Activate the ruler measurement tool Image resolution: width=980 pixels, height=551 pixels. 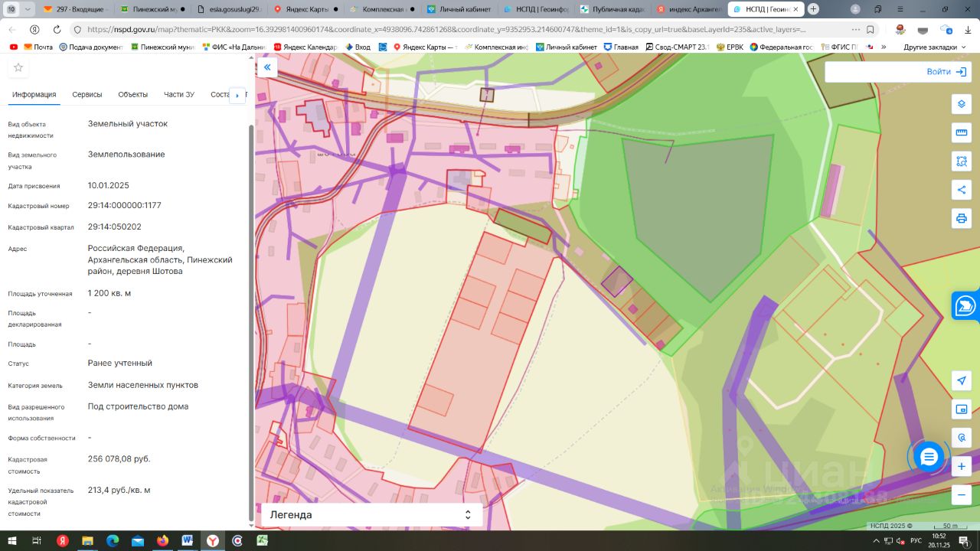tap(962, 132)
